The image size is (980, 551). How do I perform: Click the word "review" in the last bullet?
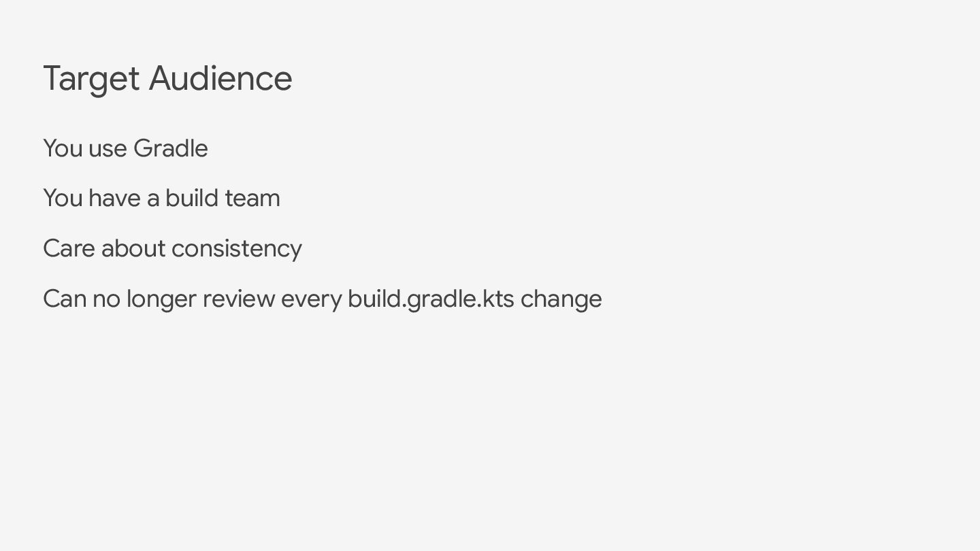pyautogui.click(x=239, y=300)
